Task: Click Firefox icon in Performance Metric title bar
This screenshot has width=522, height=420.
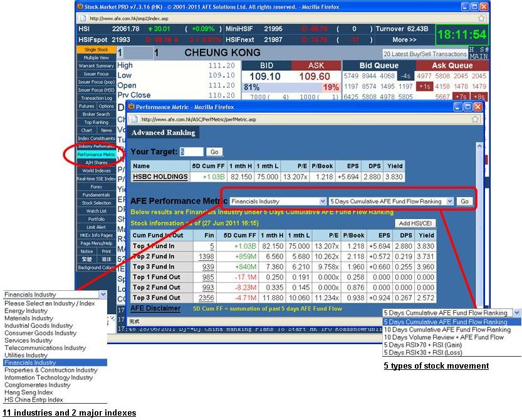Action: pyautogui.click(x=131, y=107)
